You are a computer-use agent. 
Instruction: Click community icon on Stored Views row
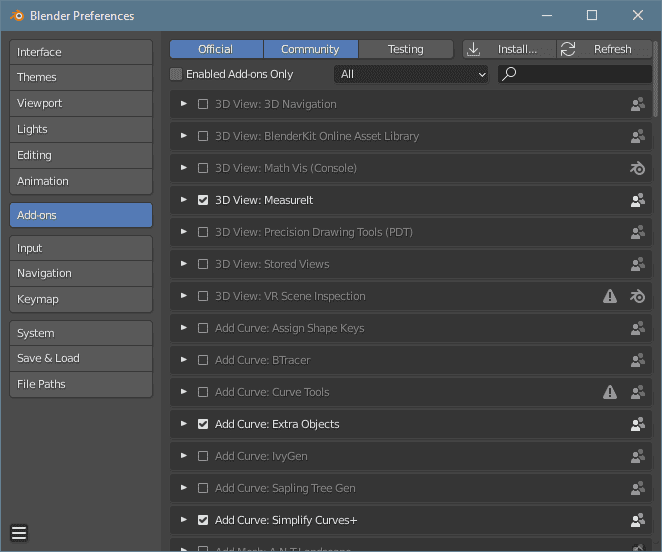pos(638,264)
